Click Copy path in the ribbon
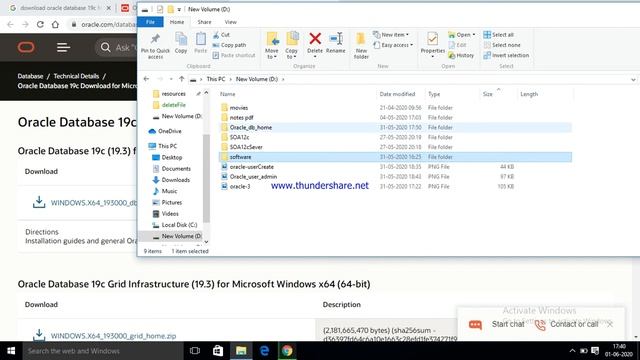This screenshot has height=360, width=640. [229, 45]
